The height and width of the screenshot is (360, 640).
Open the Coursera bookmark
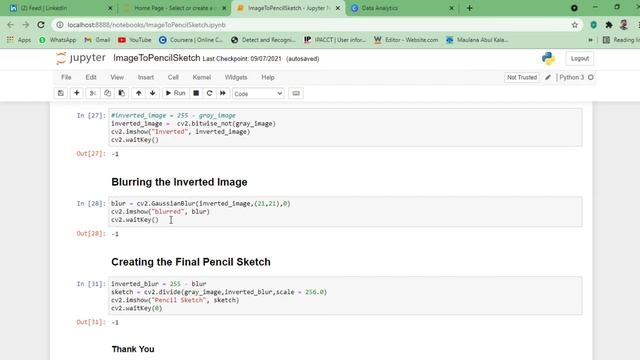coord(191,40)
